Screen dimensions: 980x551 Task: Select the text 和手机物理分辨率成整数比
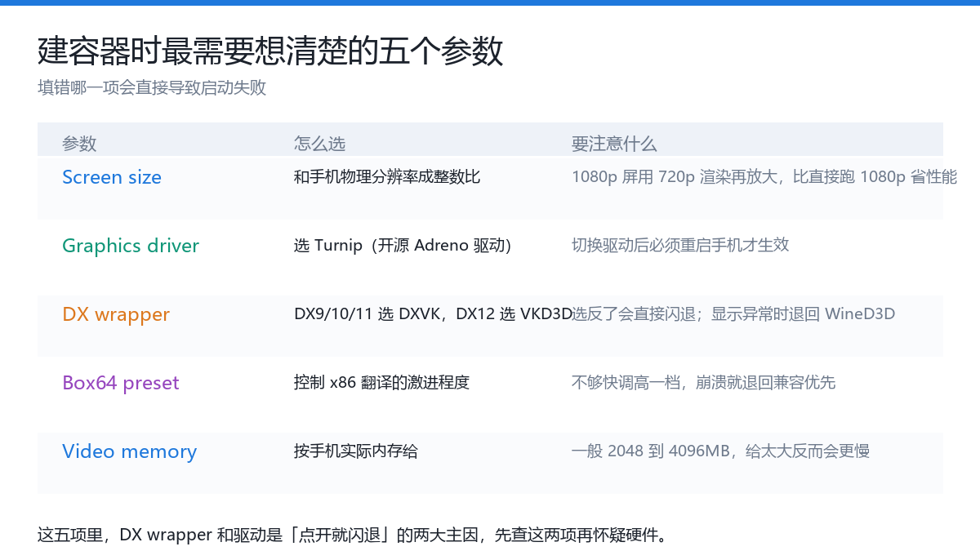tap(387, 176)
